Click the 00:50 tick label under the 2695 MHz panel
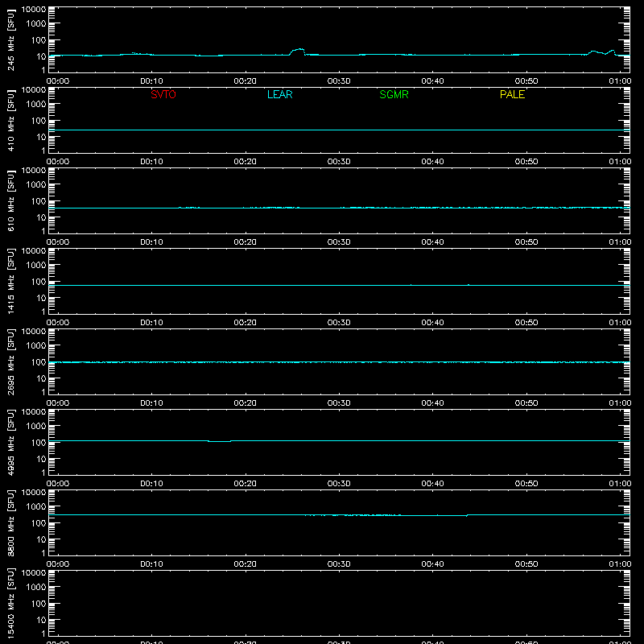Screen dimensions: 644x644 click(x=526, y=403)
